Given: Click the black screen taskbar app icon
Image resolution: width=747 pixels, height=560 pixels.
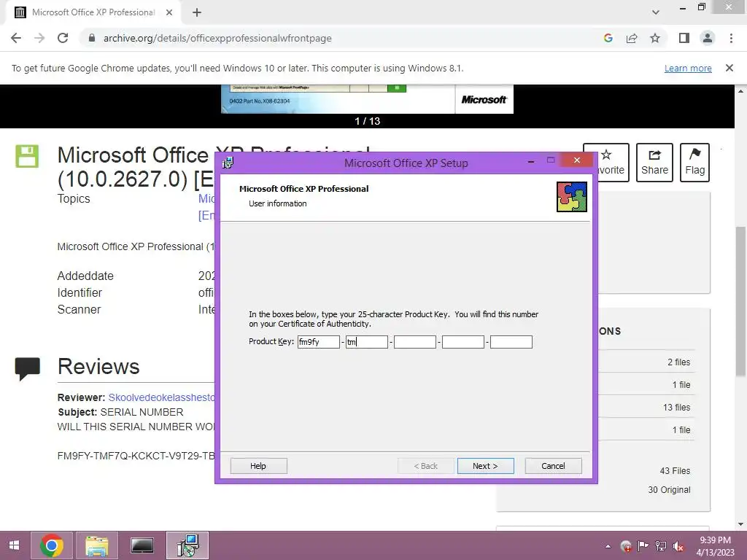Looking at the screenshot, I should [142, 545].
